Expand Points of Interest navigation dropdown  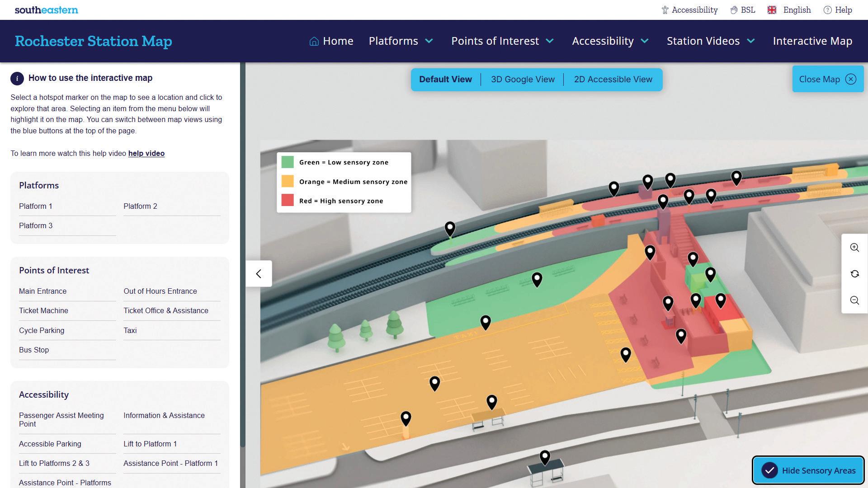[x=502, y=41]
